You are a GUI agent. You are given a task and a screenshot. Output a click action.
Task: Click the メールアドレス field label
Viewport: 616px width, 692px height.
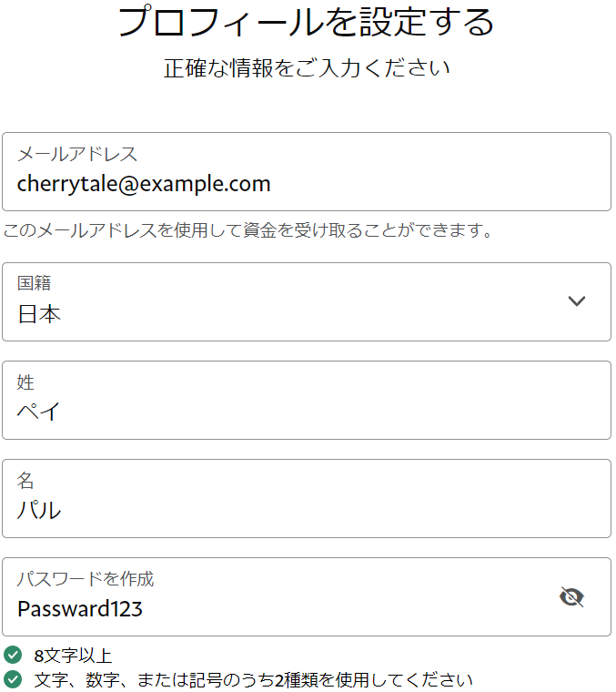coord(77,154)
